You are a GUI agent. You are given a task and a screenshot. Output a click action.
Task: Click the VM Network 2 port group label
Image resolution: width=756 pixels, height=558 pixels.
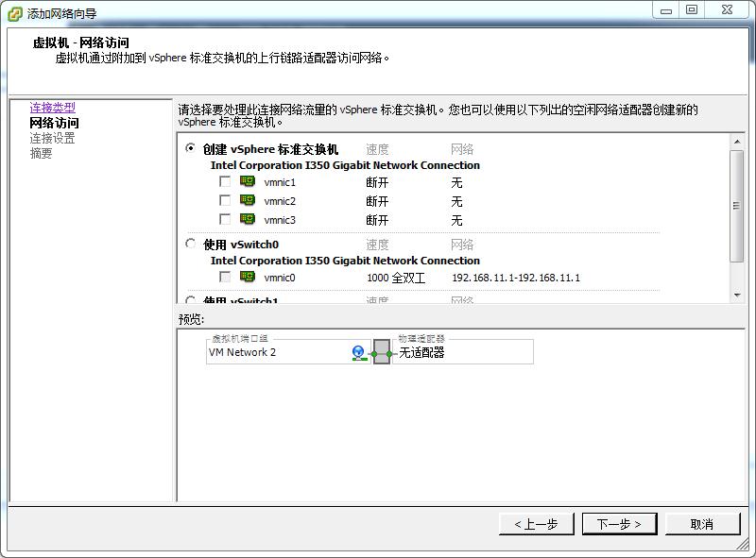tap(243, 352)
